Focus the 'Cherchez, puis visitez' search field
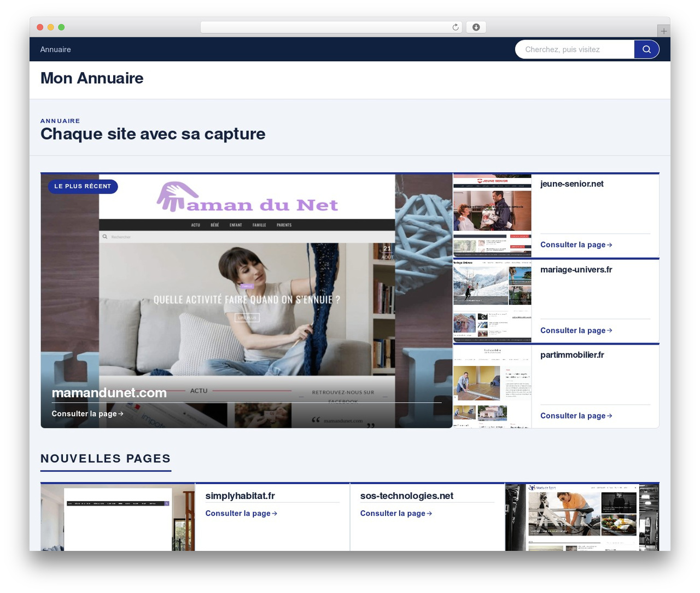 point(575,49)
